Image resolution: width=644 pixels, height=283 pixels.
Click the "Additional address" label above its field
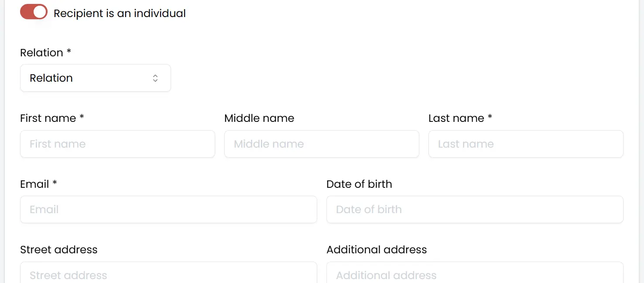tap(377, 249)
